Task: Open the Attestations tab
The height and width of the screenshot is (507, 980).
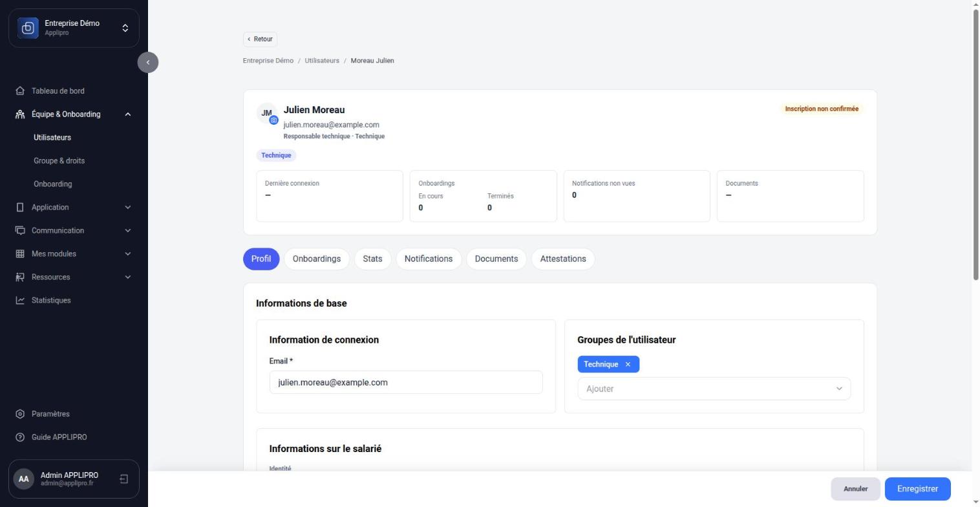Action: click(x=563, y=259)
